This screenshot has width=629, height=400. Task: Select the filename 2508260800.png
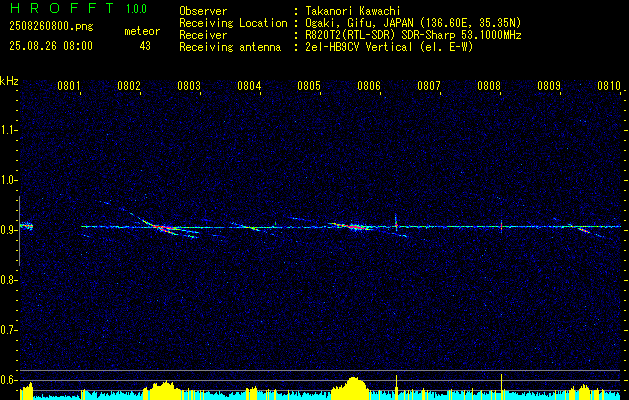coord(51,27)
